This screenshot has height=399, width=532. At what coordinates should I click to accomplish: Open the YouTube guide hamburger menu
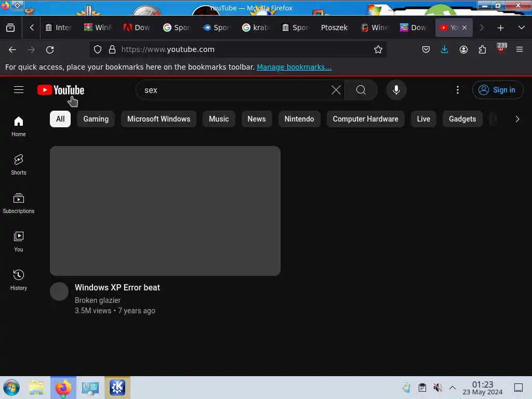pyautogui.click(x=19, y=90)
